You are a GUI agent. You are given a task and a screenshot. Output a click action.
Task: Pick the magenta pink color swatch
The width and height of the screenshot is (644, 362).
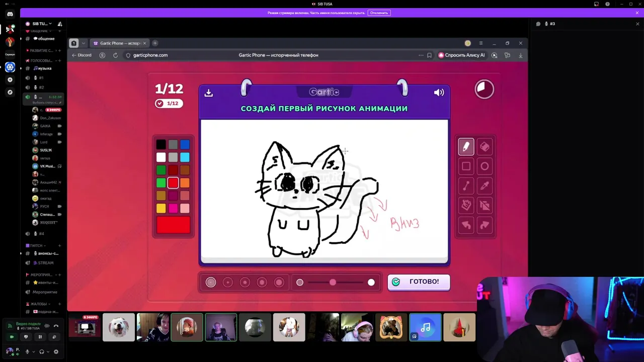[173, 209]
